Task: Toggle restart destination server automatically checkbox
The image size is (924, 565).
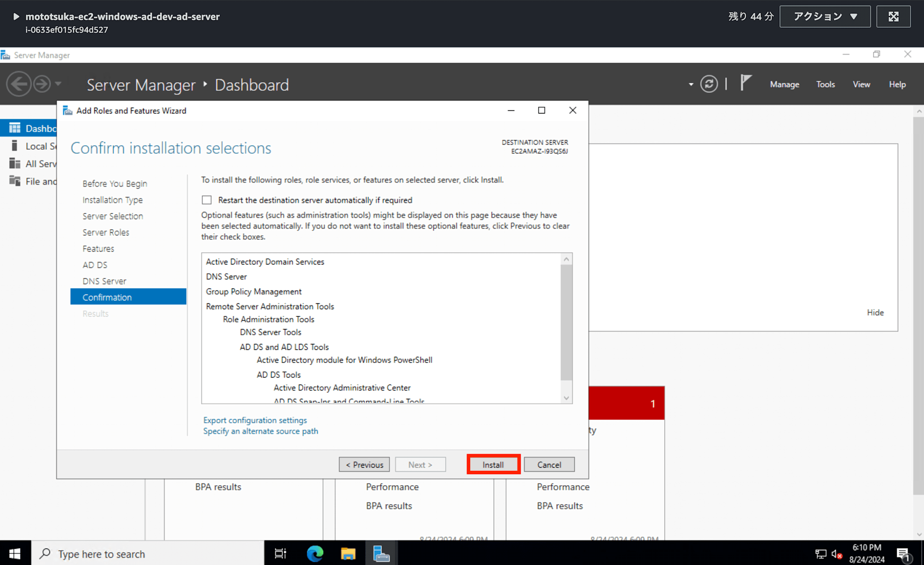Action: coord(207,200)
